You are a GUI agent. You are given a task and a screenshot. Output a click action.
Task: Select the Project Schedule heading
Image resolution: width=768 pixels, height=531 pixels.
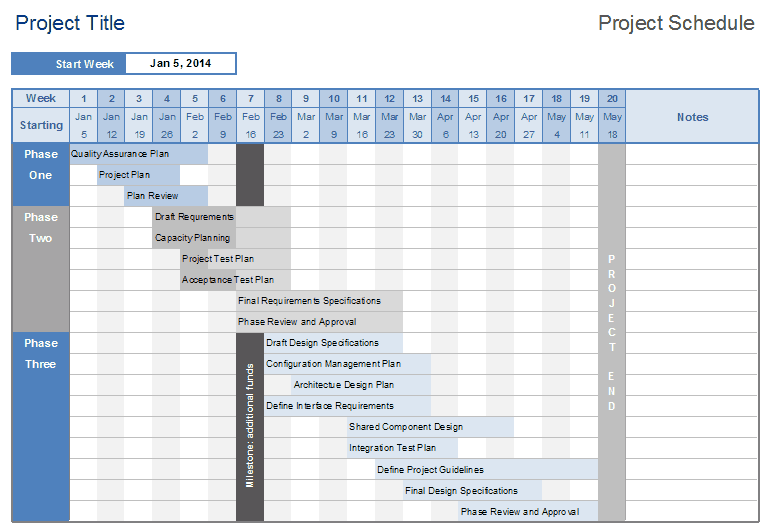(x=676, y=24)
